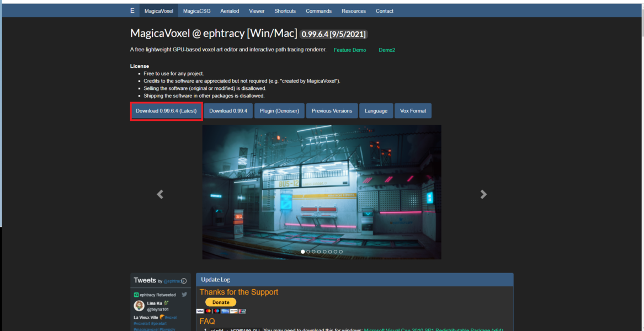
Task: Open the Feature Demo link
Action: (x=350, y=50)
